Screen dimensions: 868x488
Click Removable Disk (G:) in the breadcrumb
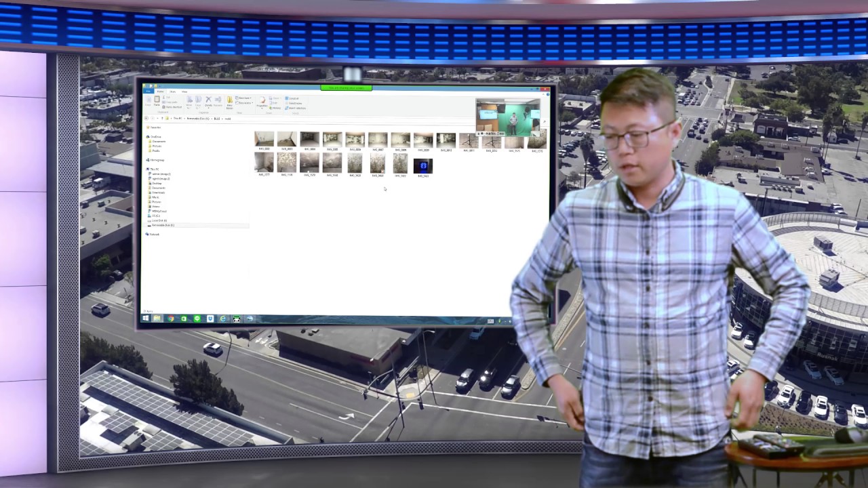click(198, 118)
